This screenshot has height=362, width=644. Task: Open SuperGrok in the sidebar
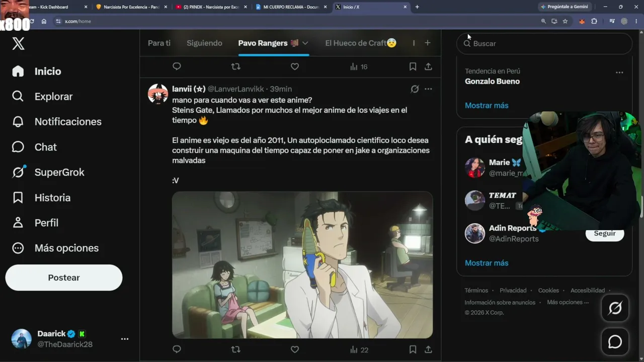tap(48, 172)
